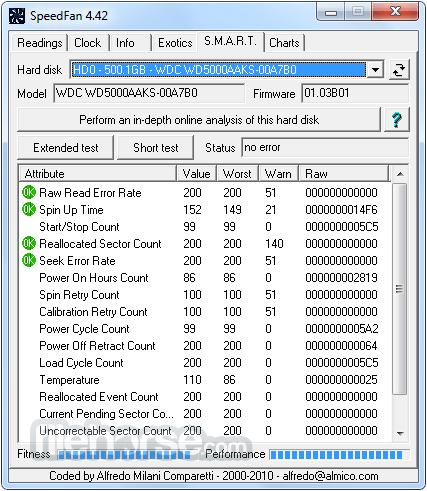
Task: Start the Extended test
Action: pos(66,148)
